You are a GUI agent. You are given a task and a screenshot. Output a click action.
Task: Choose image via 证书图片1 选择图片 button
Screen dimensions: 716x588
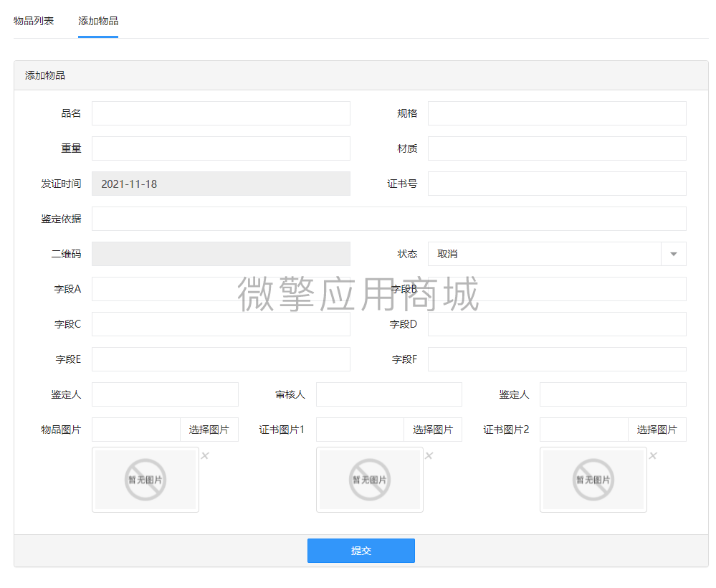pyautogui.click(x=433, y=430)
